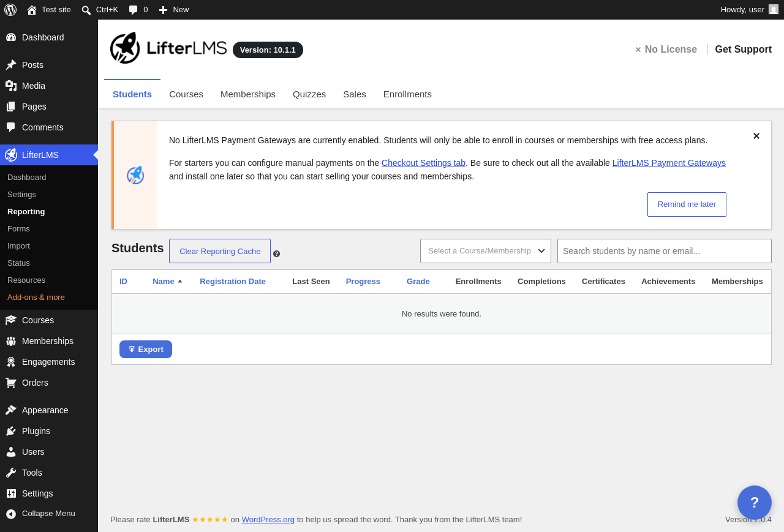Switch to the Courses reporting tab
The image size is (784, 532).
[x=186, y=94]
